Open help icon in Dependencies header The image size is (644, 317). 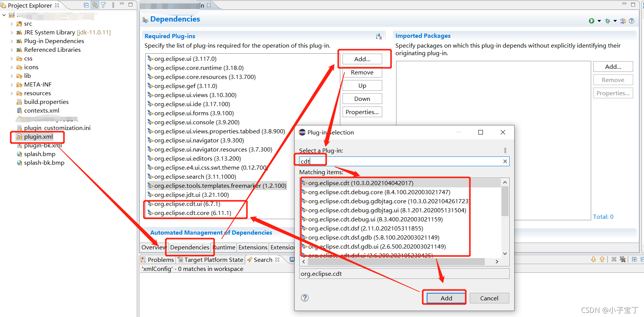point(632,21)
